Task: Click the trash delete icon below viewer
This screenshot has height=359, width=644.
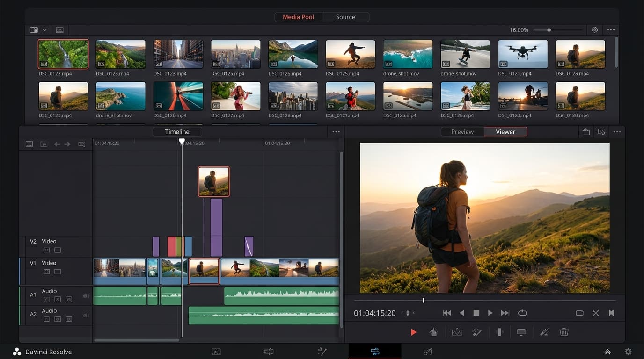Action: pos(564,332)
